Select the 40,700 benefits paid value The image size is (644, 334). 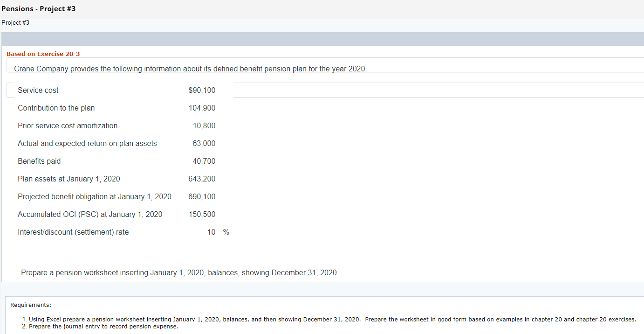pos(204,161)
